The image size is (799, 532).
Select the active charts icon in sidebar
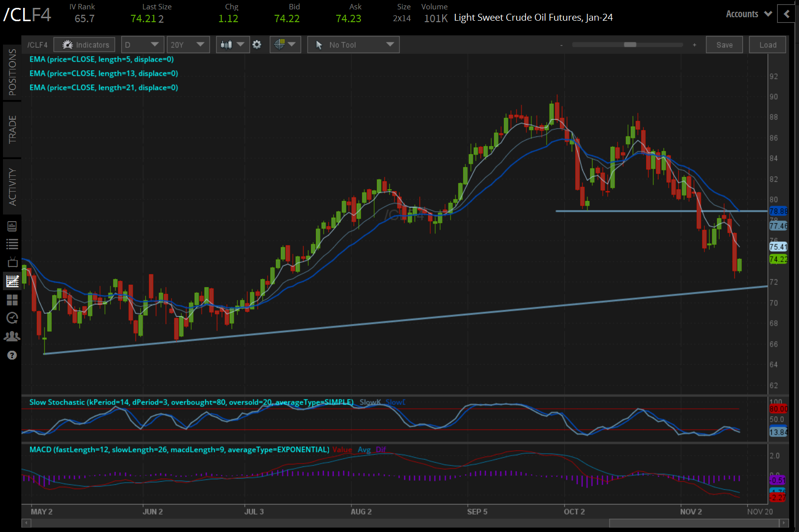tap(12, 281)
